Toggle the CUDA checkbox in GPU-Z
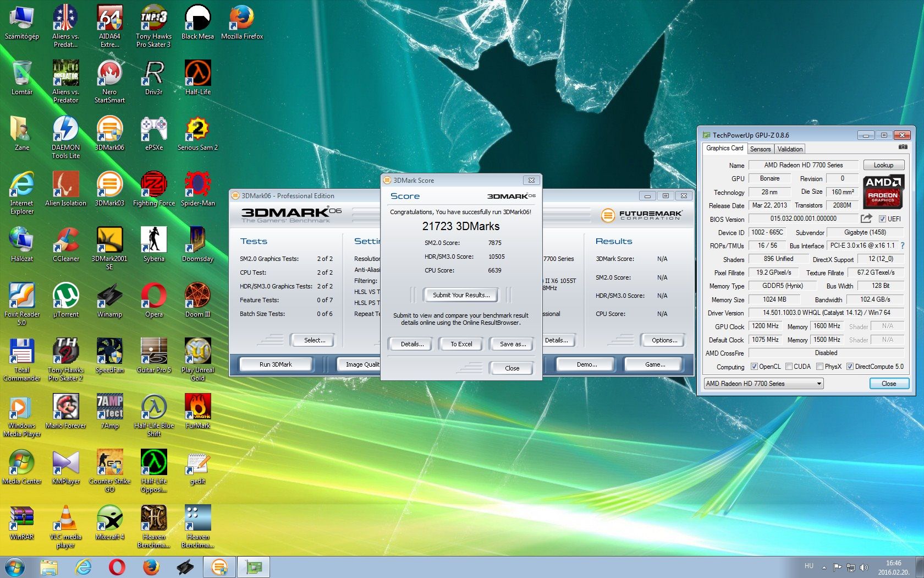Image resolution: width=924 pixels, height=578 pixels. (x=789, y=367)
